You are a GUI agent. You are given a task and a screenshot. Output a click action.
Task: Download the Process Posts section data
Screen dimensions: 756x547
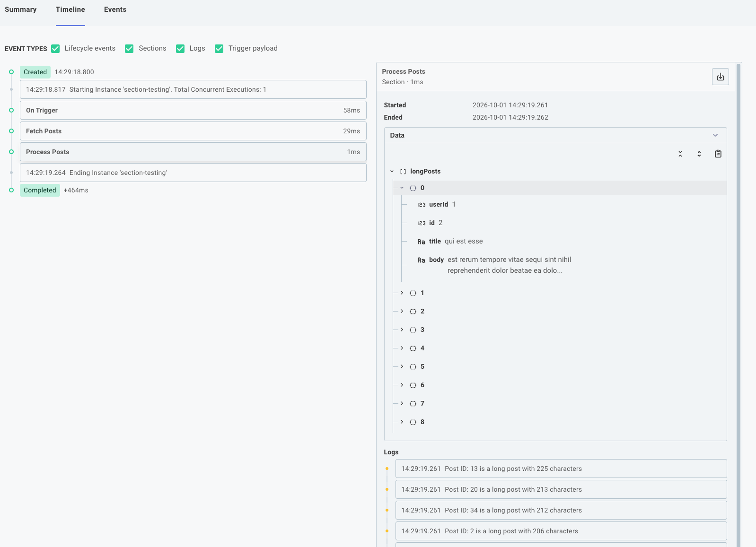(x=720, y=77)
